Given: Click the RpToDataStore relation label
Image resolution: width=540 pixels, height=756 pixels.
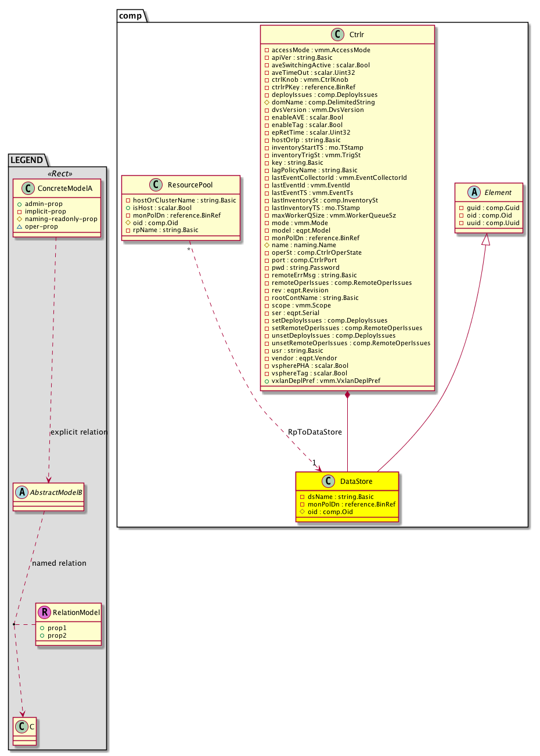Looking at the screenshot, I should [x=315, y=432].
